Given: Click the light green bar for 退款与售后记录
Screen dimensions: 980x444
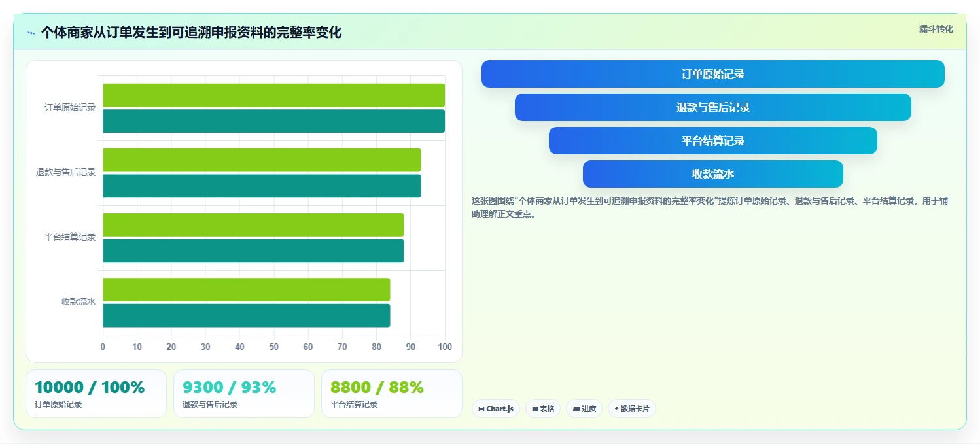Looking at the screenshot, I should [x=262, y=160].
